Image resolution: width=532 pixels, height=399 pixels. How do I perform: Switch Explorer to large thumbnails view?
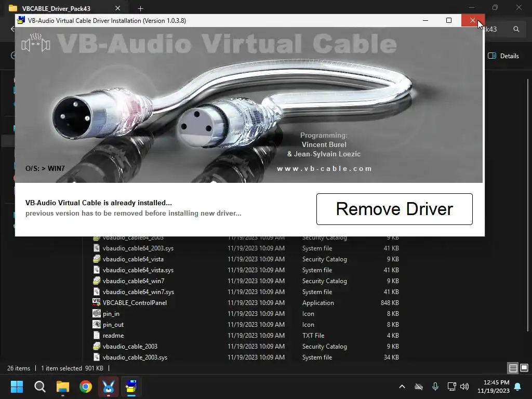pos(524,368)
